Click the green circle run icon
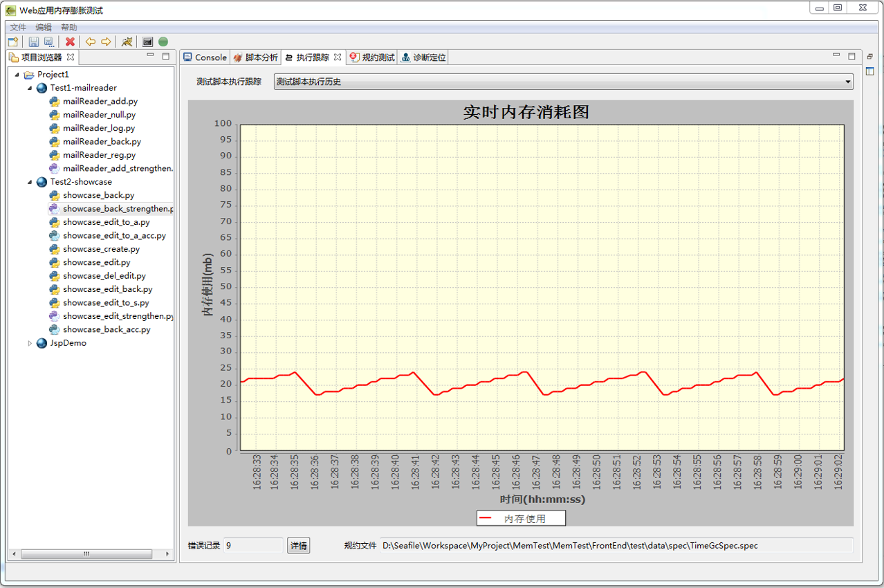The width and height of the screenshot is (884, 588). click(163, 42)
